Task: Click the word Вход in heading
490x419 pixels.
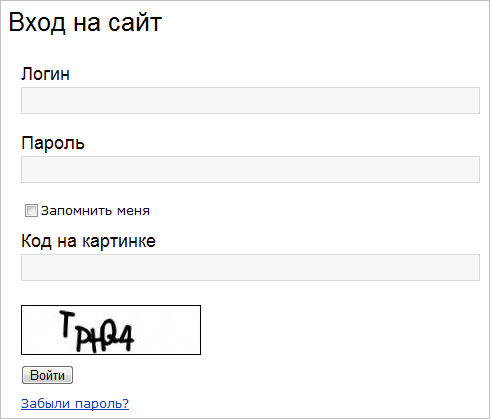Action: coord(37,23)
